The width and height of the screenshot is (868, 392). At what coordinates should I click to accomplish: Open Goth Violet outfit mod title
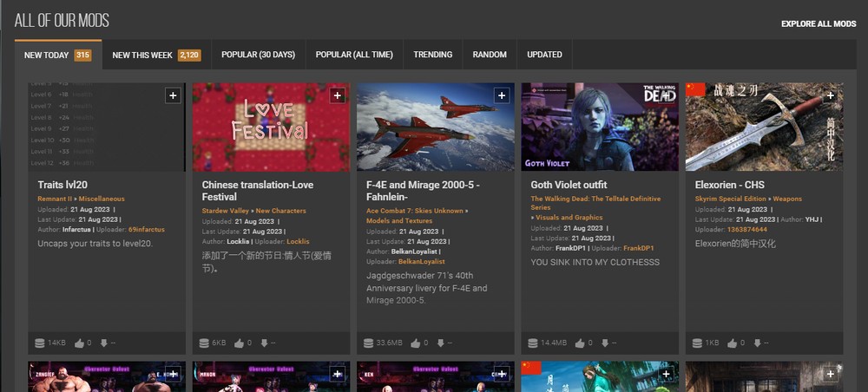pos(569,185)
